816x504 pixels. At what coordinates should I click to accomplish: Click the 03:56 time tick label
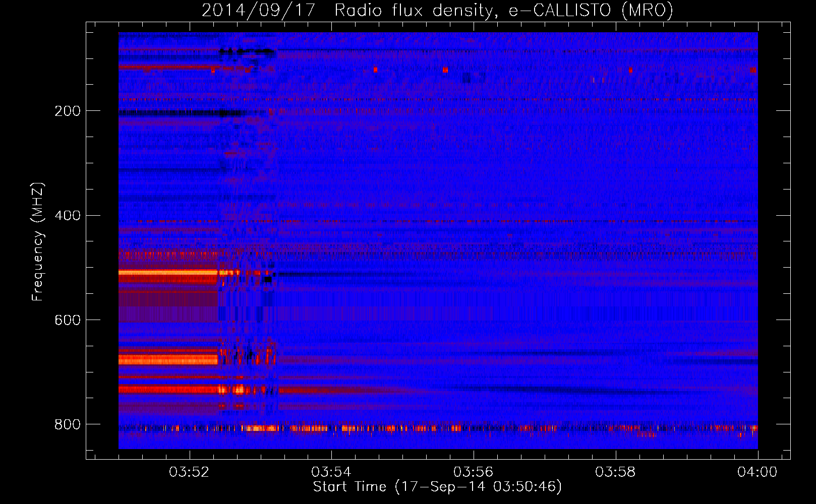click(x=474, y=472)
